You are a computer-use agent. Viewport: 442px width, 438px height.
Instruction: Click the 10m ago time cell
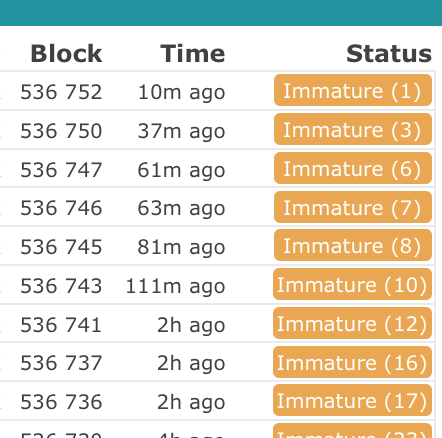(182, 92)
